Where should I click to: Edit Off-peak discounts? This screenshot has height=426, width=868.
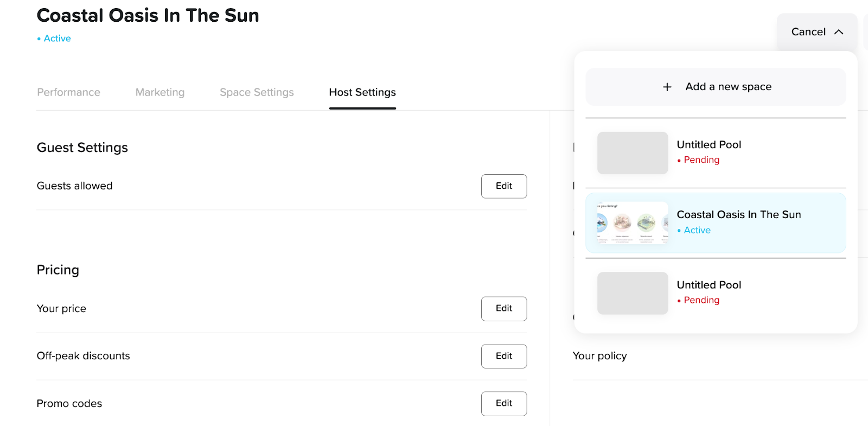[503, 356]
